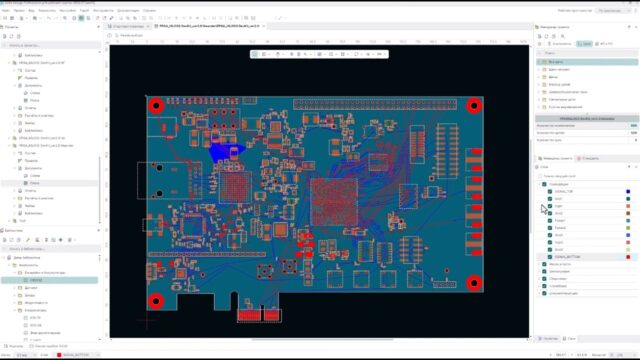Open the red color swatch of SIGNAL_BOTTOM

[628, 257]
